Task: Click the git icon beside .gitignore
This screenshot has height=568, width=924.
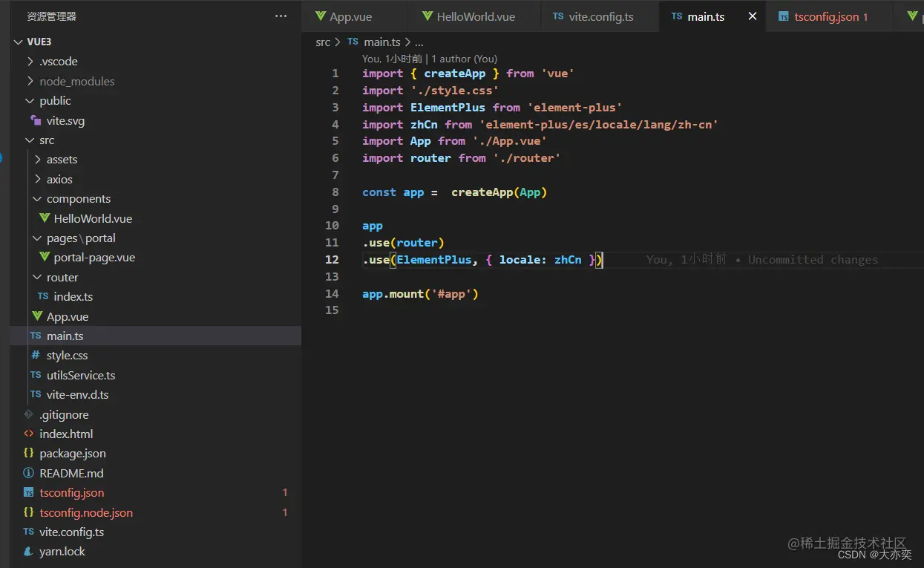Action: point(28,414)
